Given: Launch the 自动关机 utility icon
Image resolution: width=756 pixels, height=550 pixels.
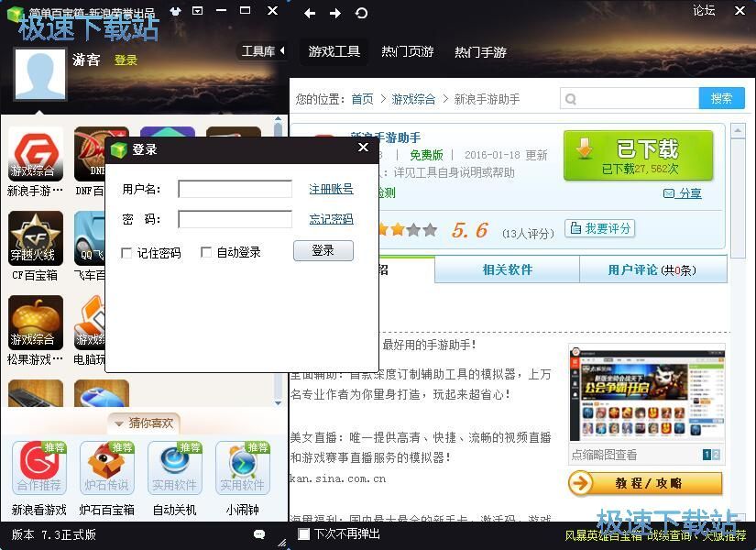Looking at the screenshot, I should (x=174, y=467).
